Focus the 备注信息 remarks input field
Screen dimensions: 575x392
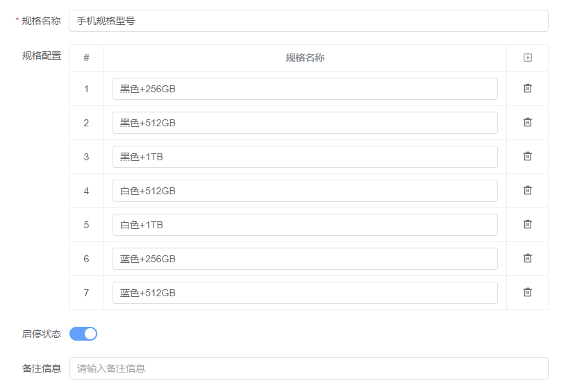(x=308, y=368)
